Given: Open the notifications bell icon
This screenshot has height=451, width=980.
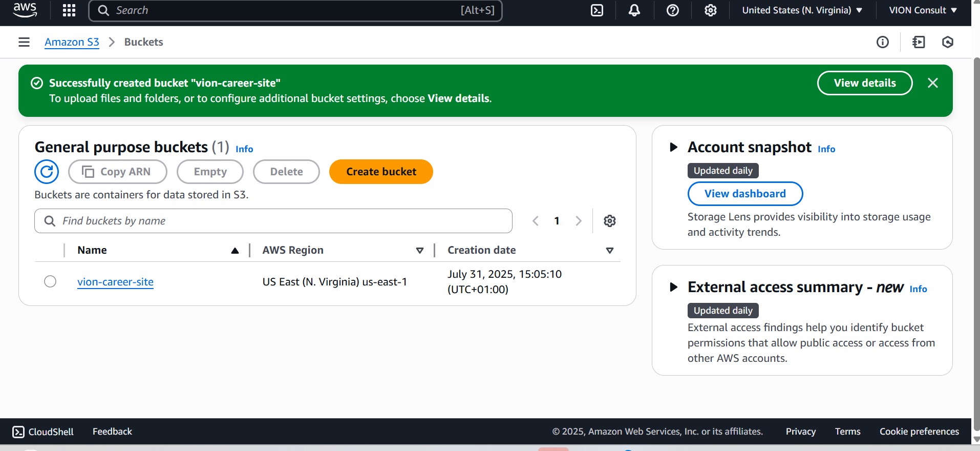Looking at the screenshot, I should (x=634, y=10).
